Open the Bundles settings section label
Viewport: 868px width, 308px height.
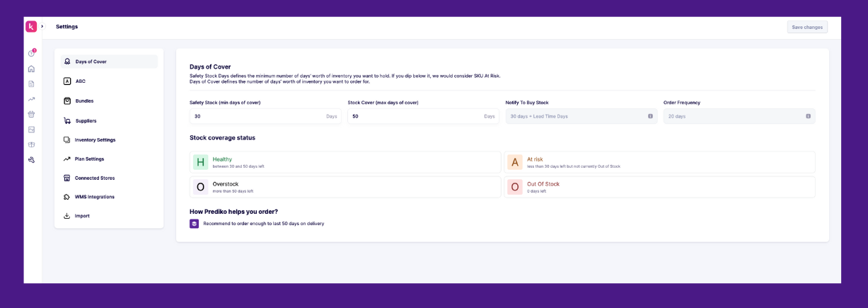tap(84, 101)
